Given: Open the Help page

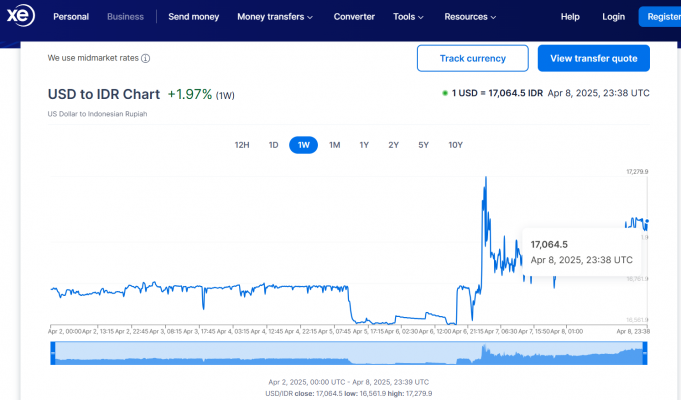Looking at the screenshot, I should (x=570, y=17).
